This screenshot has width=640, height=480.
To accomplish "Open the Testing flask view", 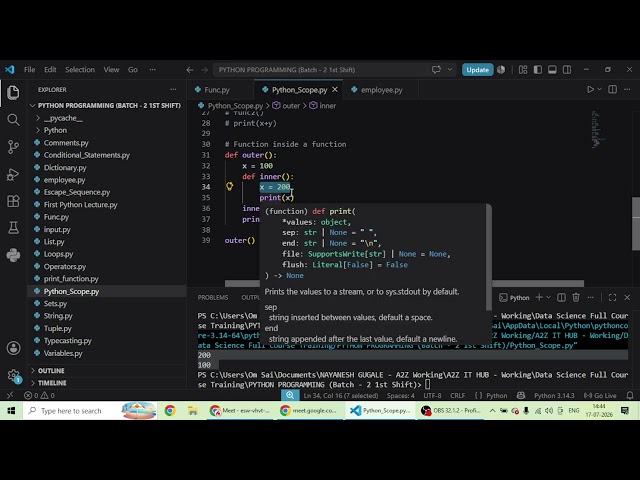I will [13, 228].
